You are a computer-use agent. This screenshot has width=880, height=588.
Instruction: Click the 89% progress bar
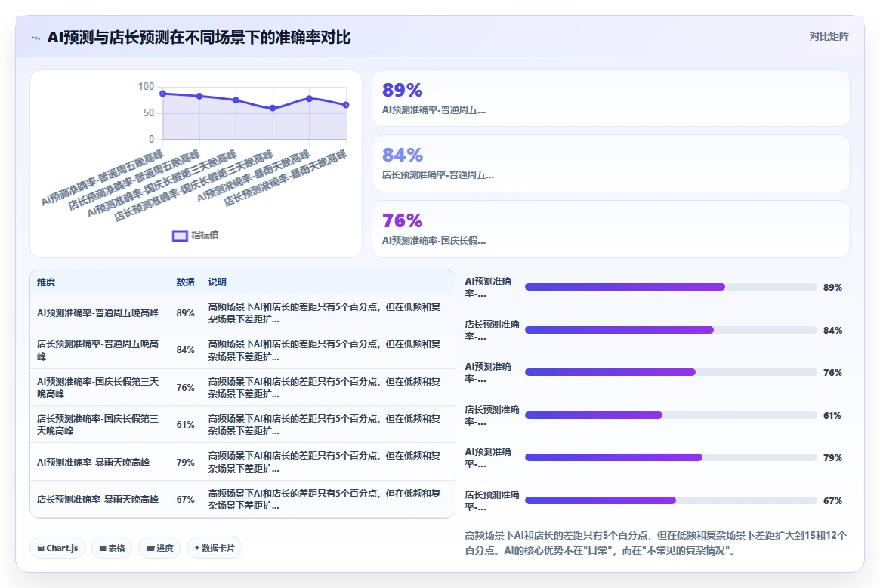(671, 287)
